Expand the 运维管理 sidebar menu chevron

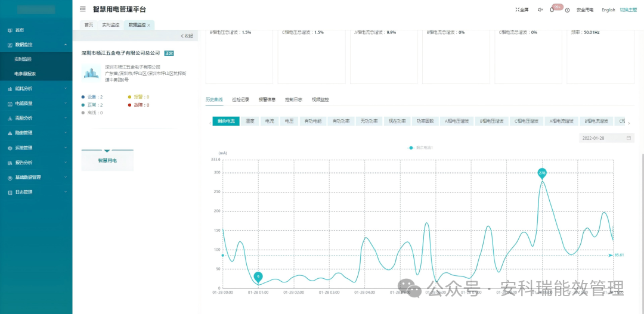(66, 148)
